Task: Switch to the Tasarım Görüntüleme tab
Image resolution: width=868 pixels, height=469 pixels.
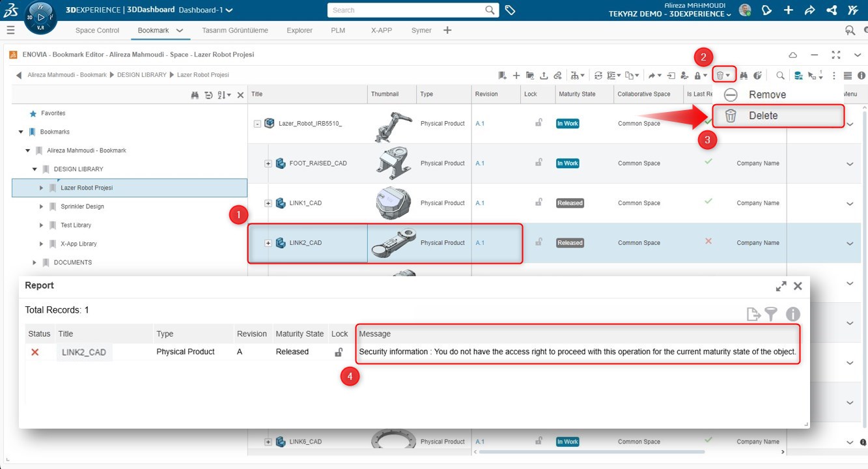Action: click(x=235, y=30)
